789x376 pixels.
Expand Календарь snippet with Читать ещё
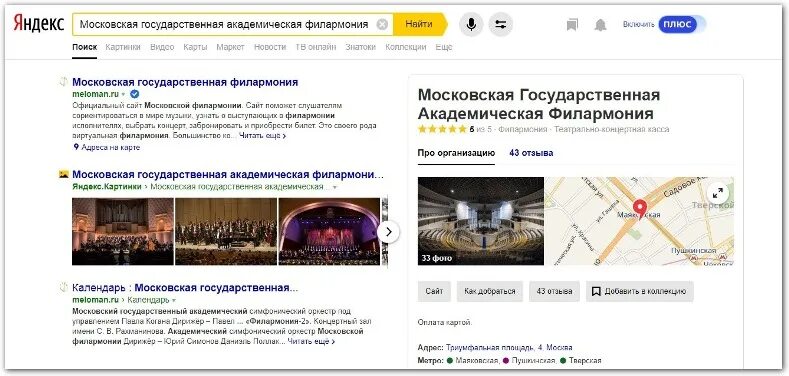(x=311, y=341)
